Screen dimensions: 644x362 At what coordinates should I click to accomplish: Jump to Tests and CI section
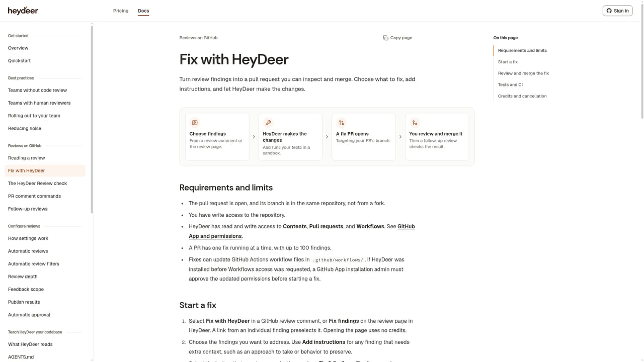coord(510,85)
